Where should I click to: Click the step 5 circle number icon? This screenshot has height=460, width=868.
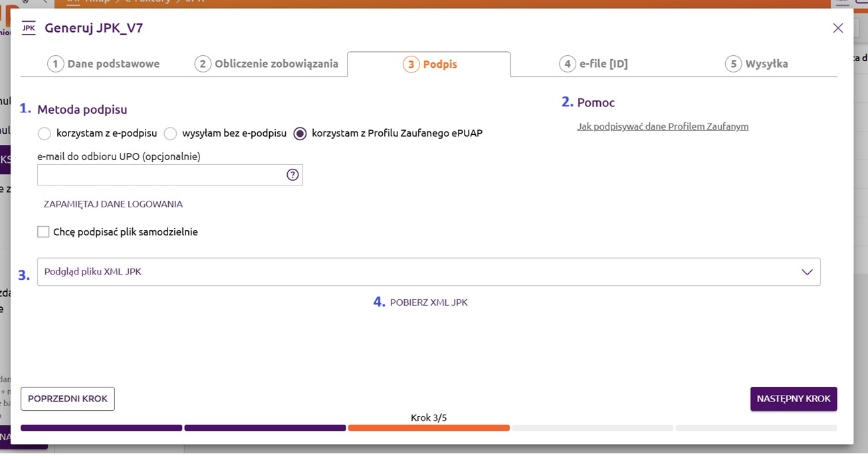coord(733,64)
